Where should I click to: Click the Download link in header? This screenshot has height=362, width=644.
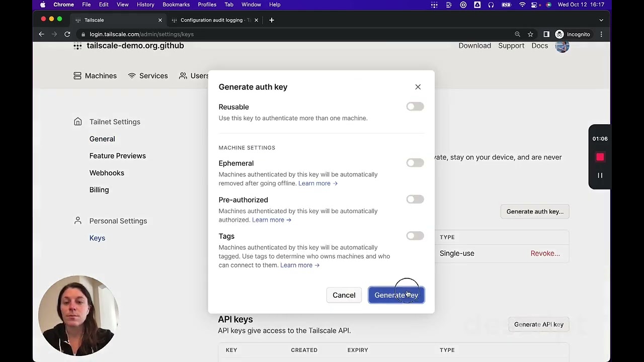point(474,46)
